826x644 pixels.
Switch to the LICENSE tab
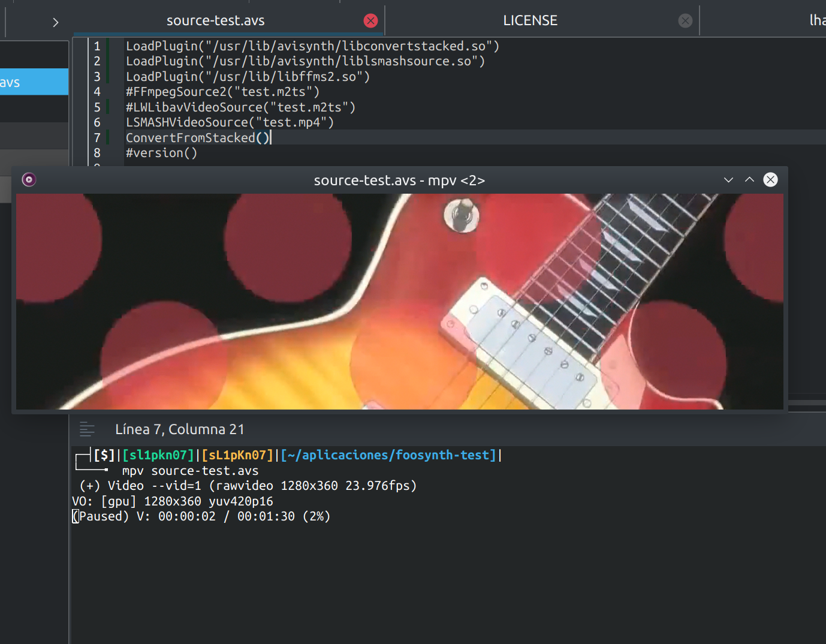[x=530, y=20]
